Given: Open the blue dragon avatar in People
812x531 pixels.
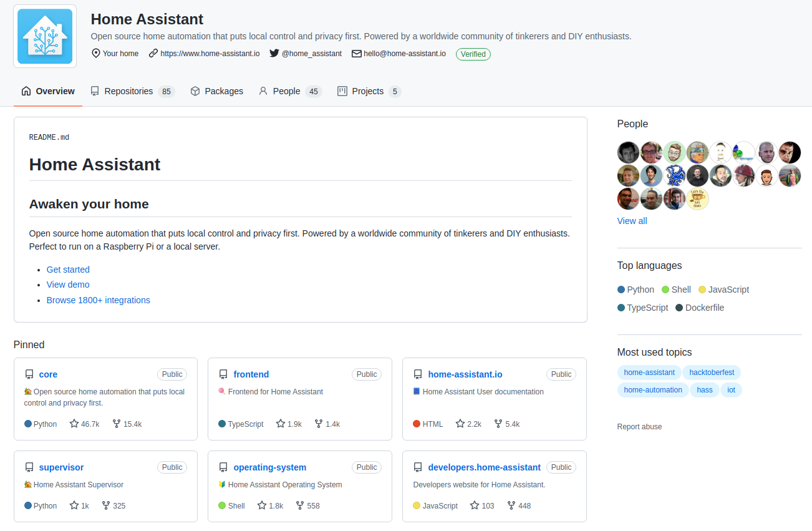Looking at the screenshot, I should [675, 175].
